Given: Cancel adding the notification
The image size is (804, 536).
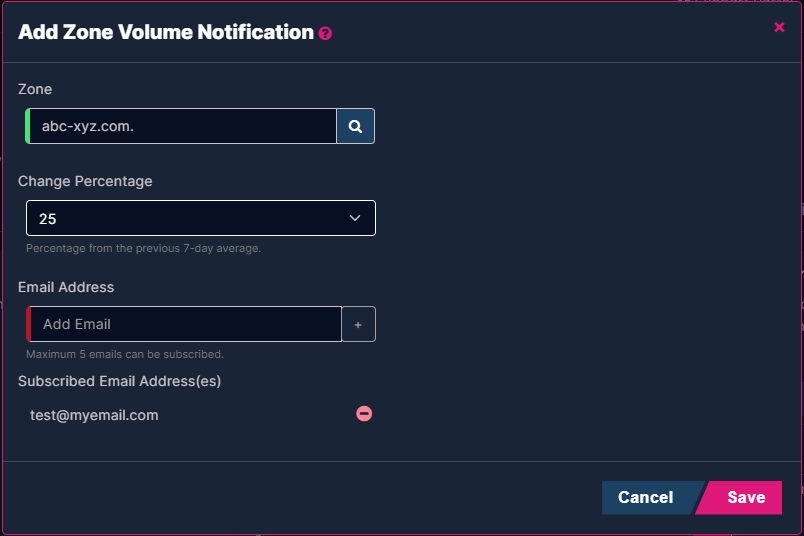Looking at the screenshot, I should tap(648, 498).
